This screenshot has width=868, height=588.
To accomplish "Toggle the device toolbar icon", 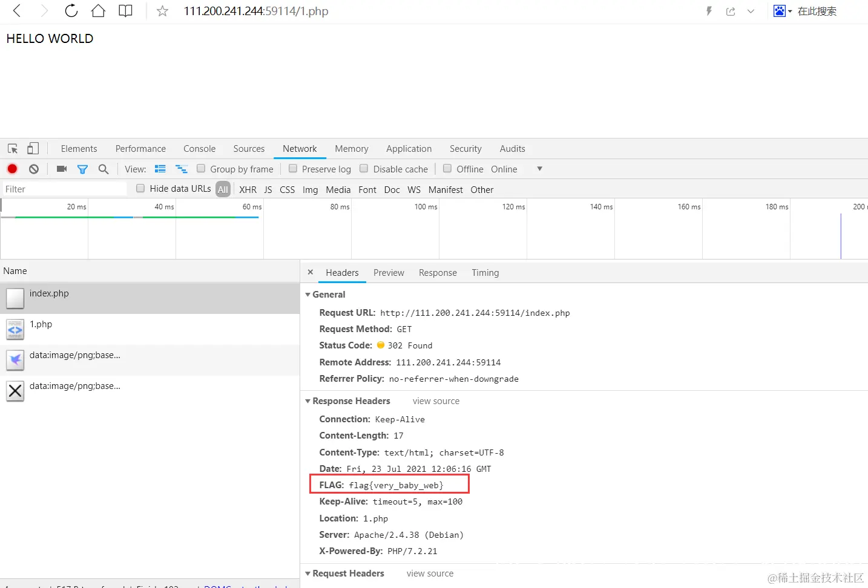I will click(33, 148).
